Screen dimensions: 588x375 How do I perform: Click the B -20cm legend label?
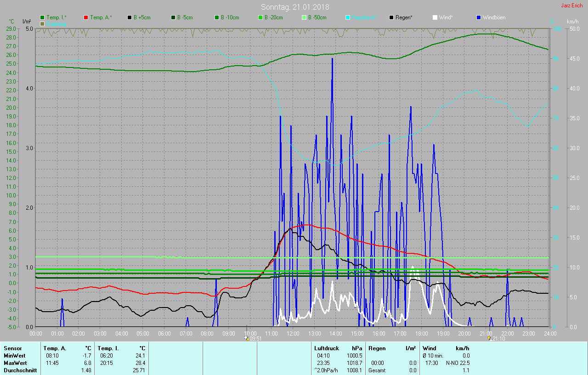273,17
